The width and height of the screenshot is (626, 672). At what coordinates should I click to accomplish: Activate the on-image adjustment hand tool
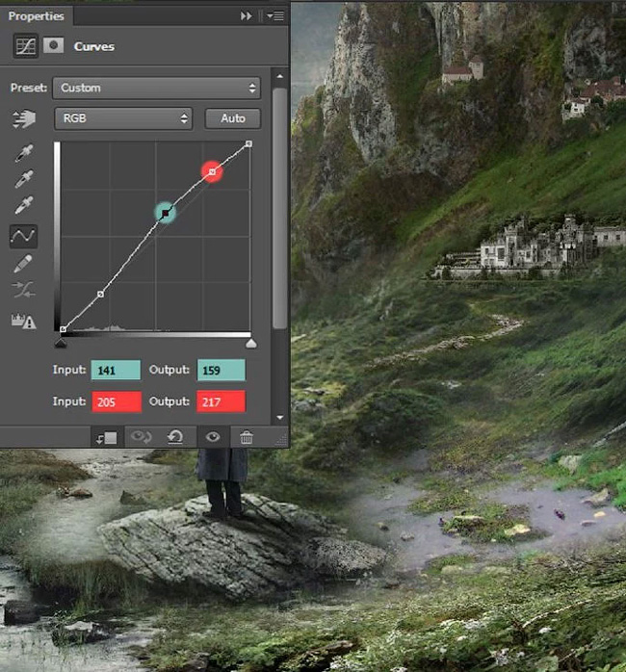pyautogui.click(x=24, y=119)
